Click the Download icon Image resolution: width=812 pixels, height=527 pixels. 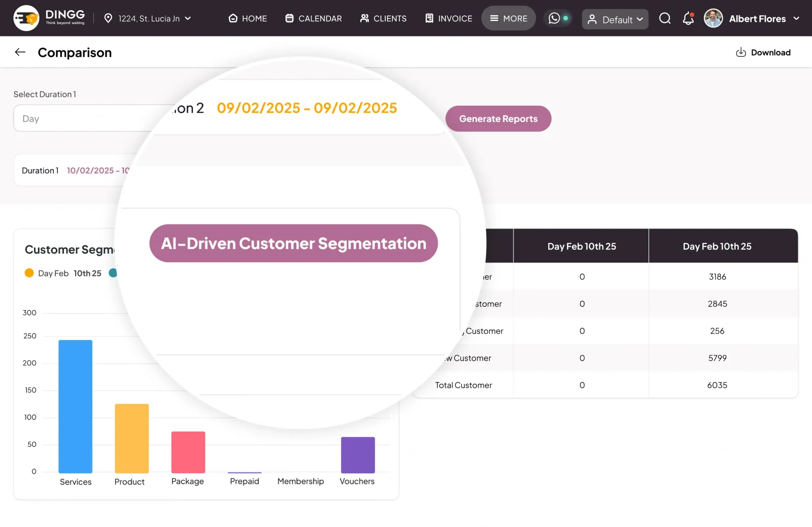741,52
